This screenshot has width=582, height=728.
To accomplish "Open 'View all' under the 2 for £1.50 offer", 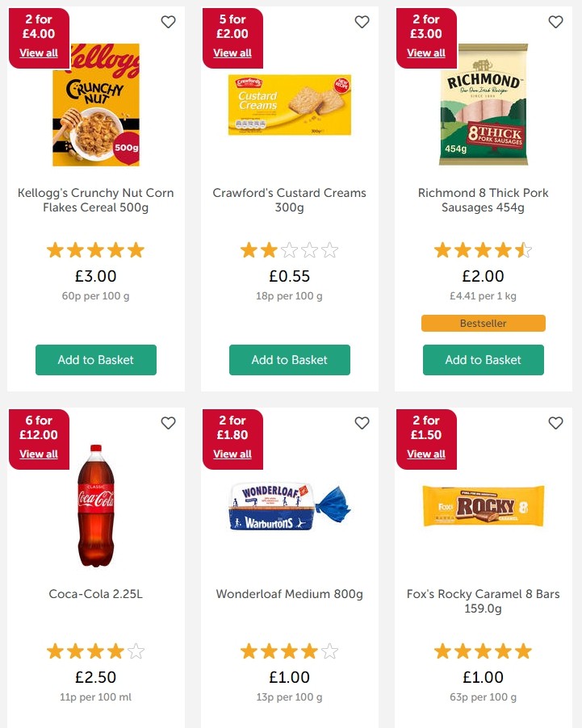I will tap(426, 454).
